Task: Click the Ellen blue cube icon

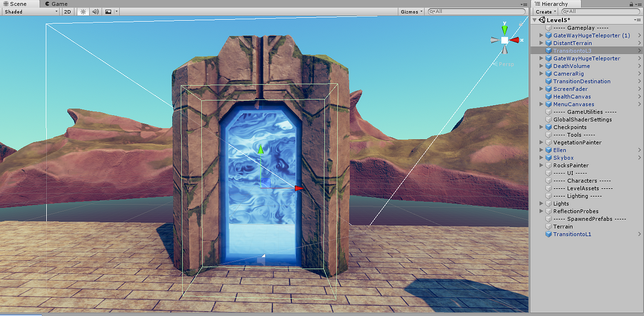Action: 548,150
